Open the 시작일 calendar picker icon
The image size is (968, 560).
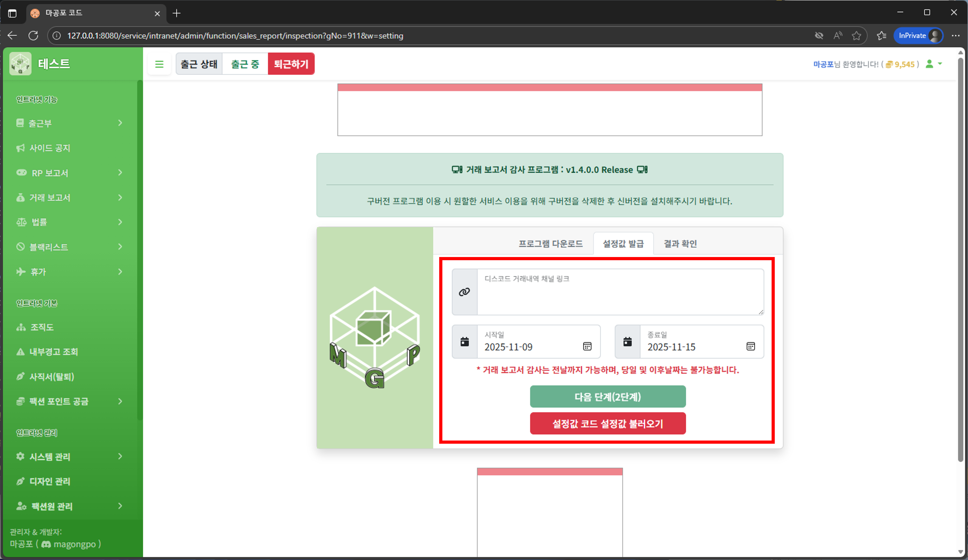(x=587, y=346)
